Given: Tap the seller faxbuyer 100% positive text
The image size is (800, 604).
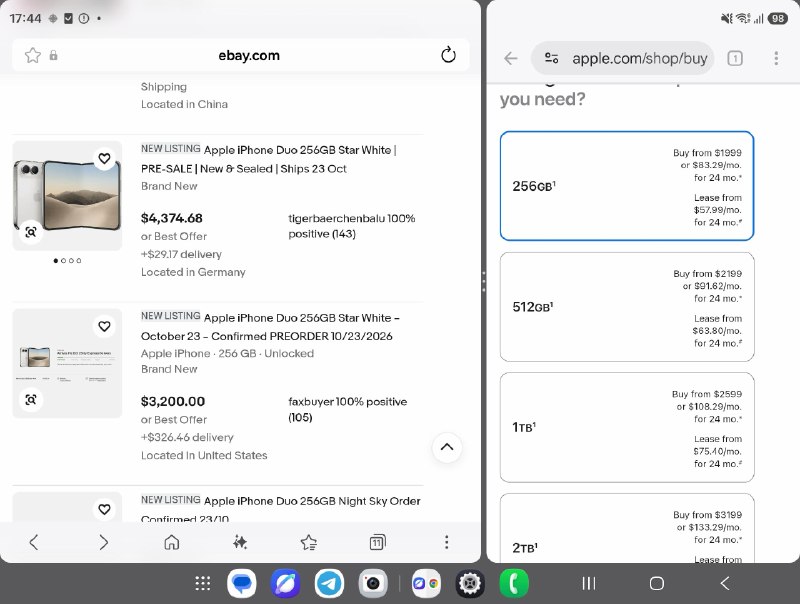Looking at the screenshot, I should click(x=347, y=409).
